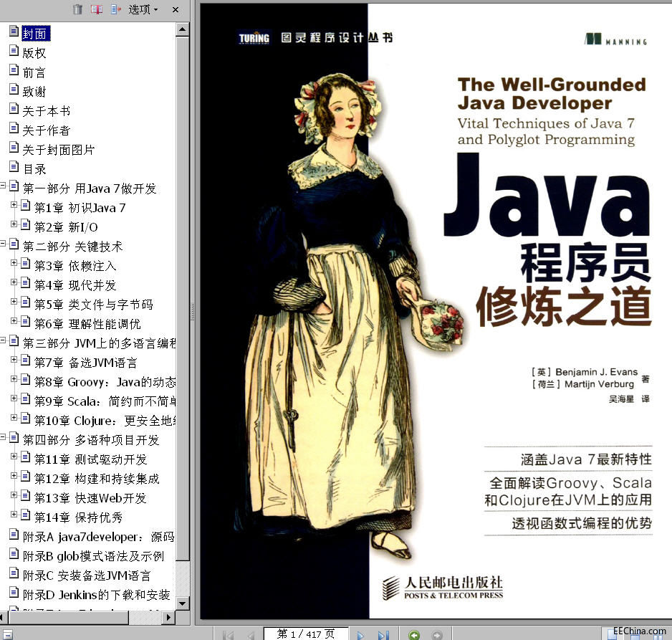Click page icon beside 附录A java7developer
The height and width of the screenshot is (640, 672).
(x=14, y=534)
